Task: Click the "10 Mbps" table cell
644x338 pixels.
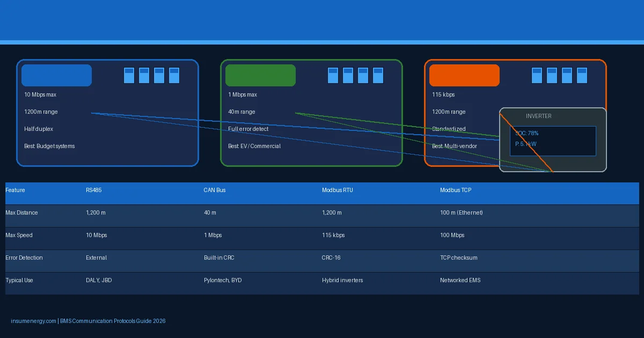Action: (97, 235)
